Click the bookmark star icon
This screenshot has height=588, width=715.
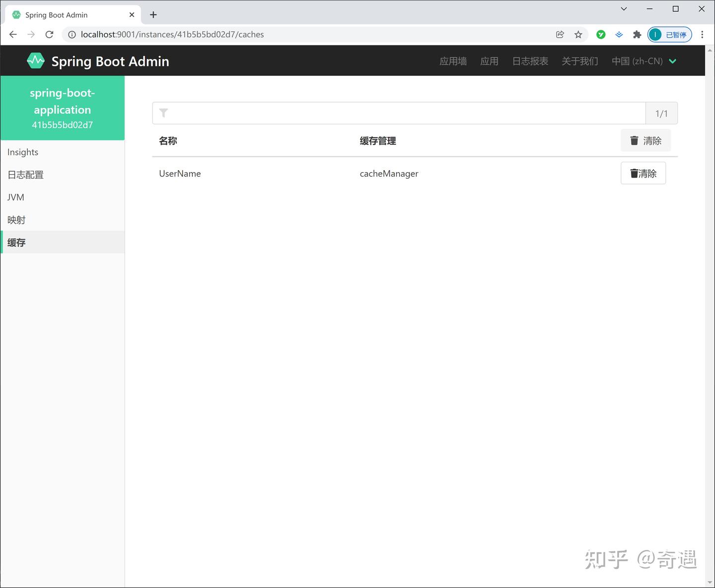point(578,34)
